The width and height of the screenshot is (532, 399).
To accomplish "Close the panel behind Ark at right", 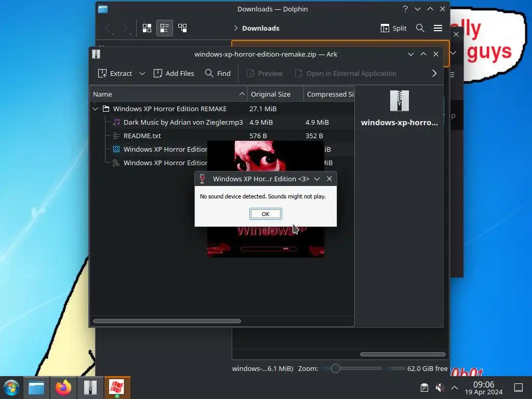I will coord(456,34).
